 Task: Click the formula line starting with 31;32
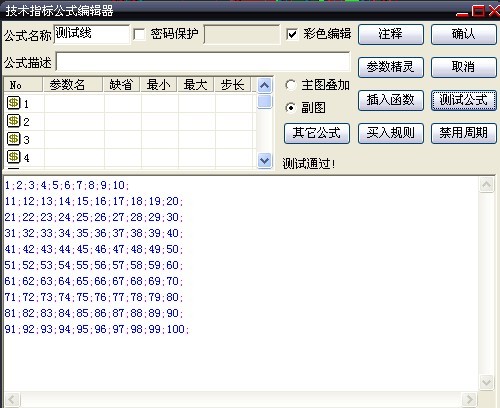tap(94, 233)
